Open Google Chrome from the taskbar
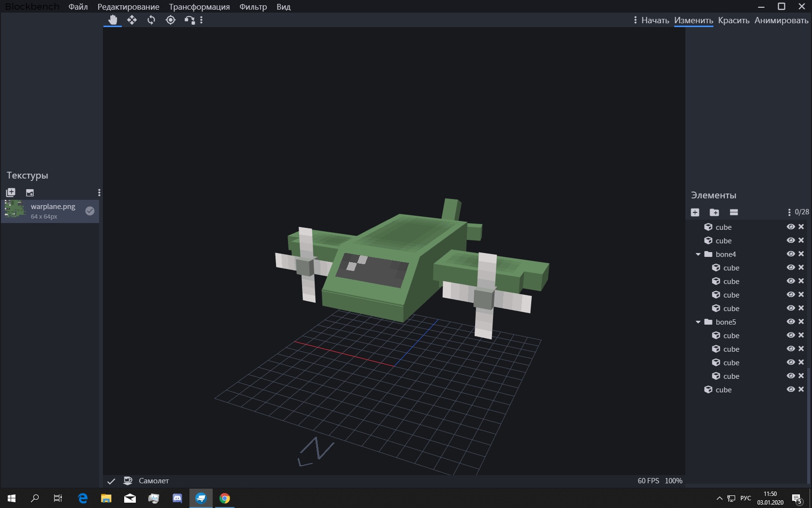 coord(225,498)
